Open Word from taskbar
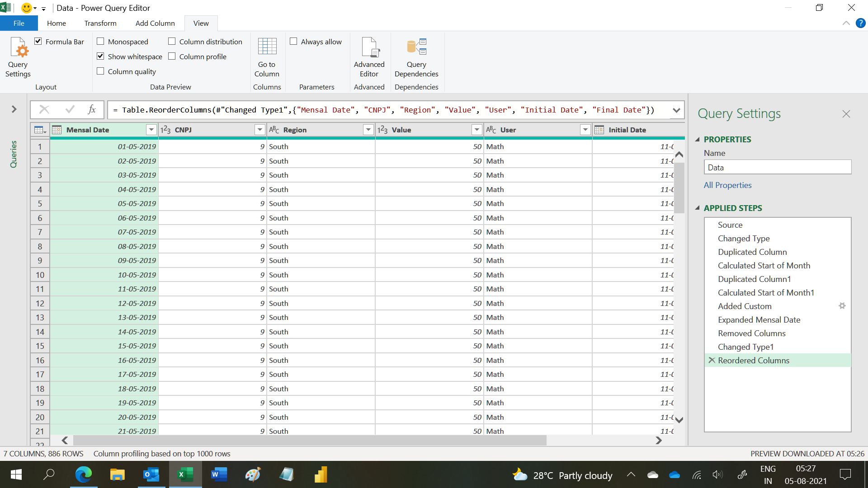 pos(219,474)
